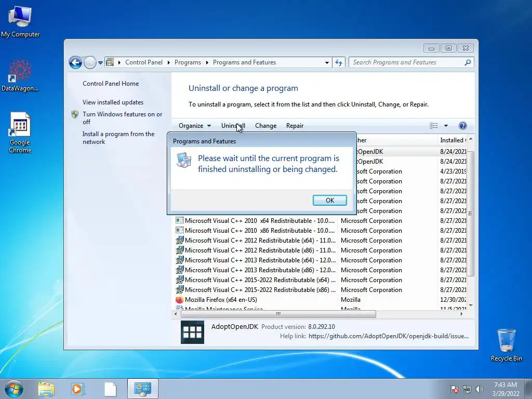Click the magnifier search icon
Image resolution: width=532 pixels, height=399 pixels.
[x=468, y=62]
